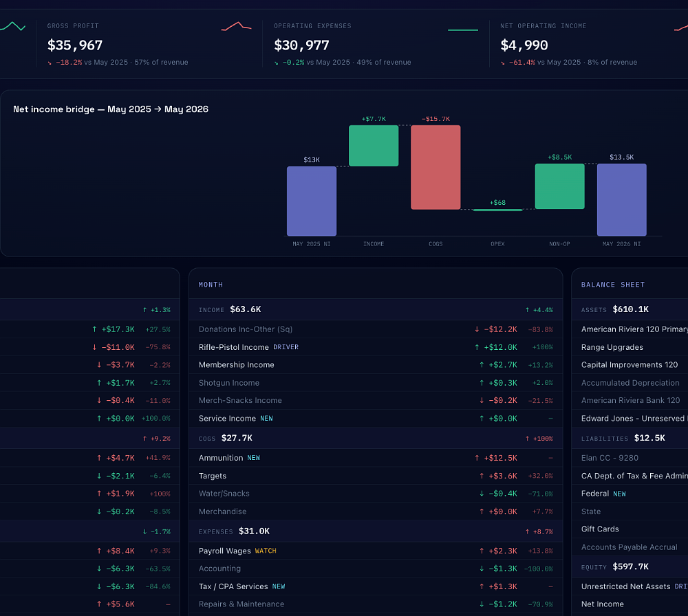This screenshot has width=688, height=616.
Task: Open the Unrestricted Net Assets row
Action: pos(630,586)
